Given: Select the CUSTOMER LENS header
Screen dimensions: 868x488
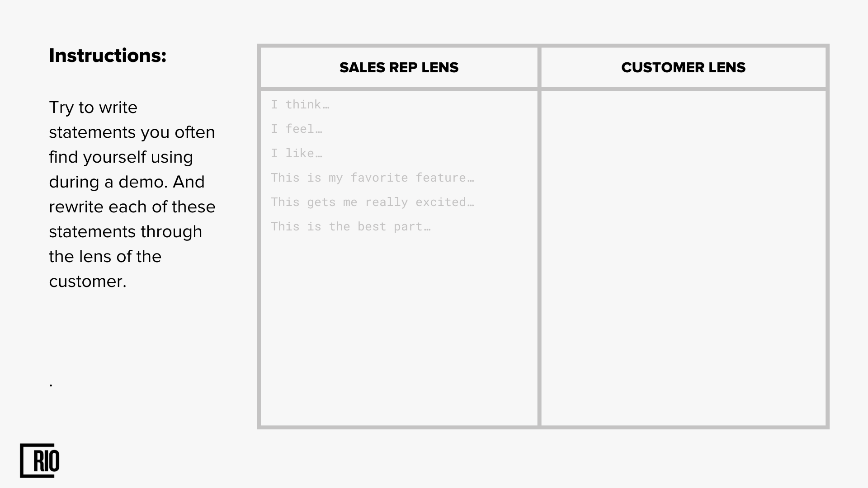Looking at the screenshot, I should pyautogui.click(x=683, y=67).
